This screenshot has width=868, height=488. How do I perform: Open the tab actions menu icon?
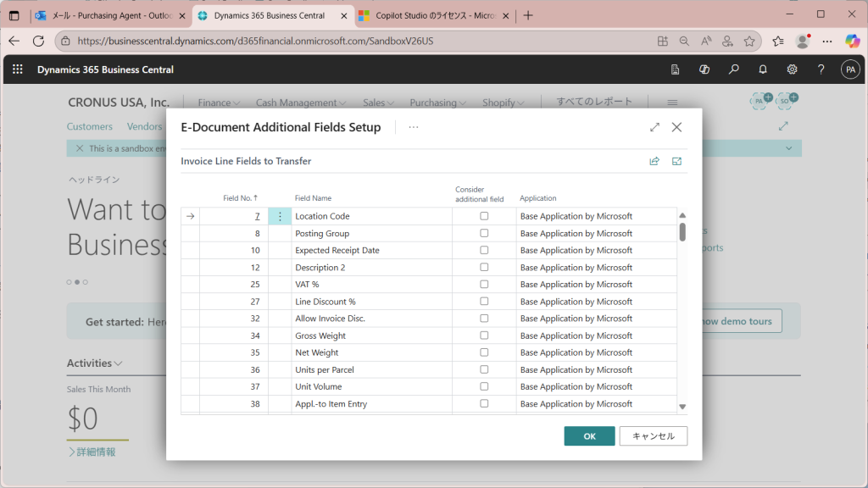click(14, 15)
